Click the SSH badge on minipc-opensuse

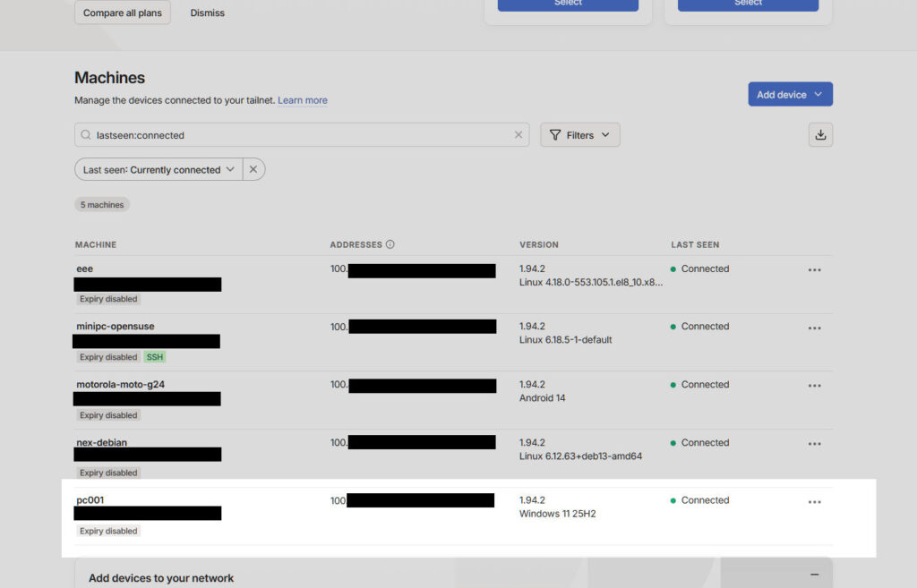[155, 357]
